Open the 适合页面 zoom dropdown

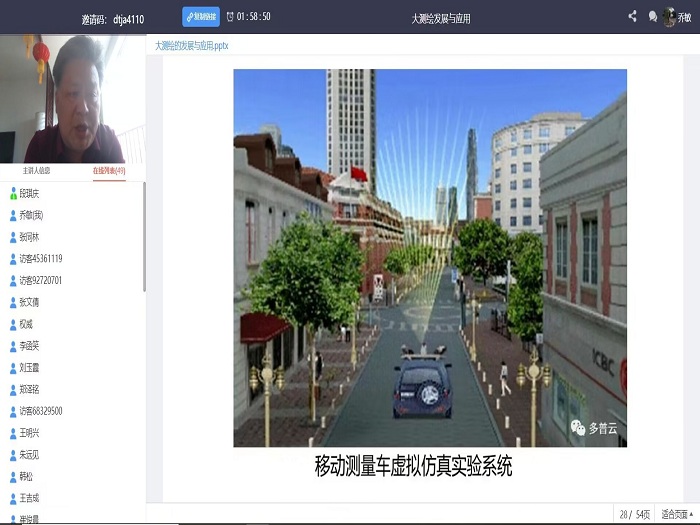click(677, 514)
